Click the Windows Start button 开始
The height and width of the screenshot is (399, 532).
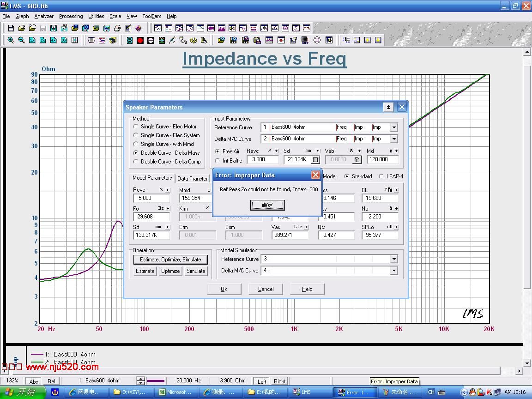[22, 392]
